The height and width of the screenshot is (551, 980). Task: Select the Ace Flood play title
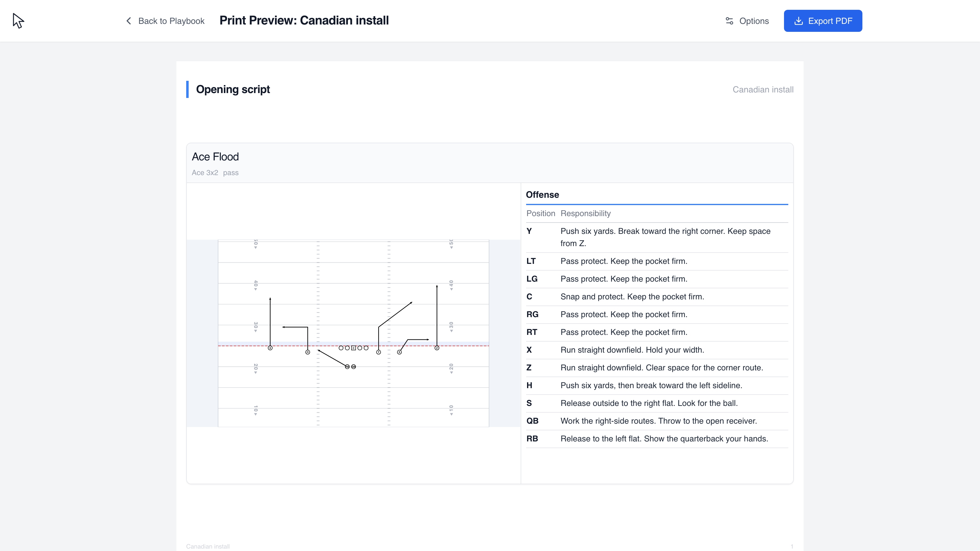coord(215,157)
